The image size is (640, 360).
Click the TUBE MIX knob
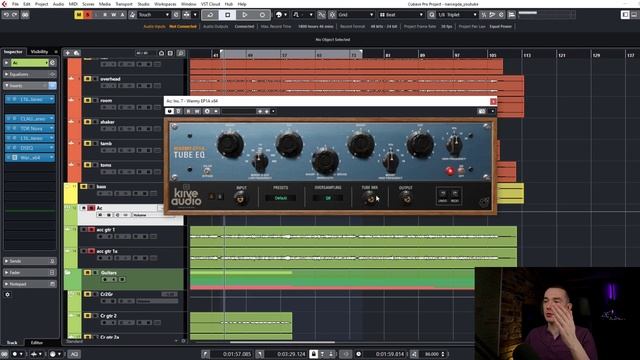coord(370,199)
